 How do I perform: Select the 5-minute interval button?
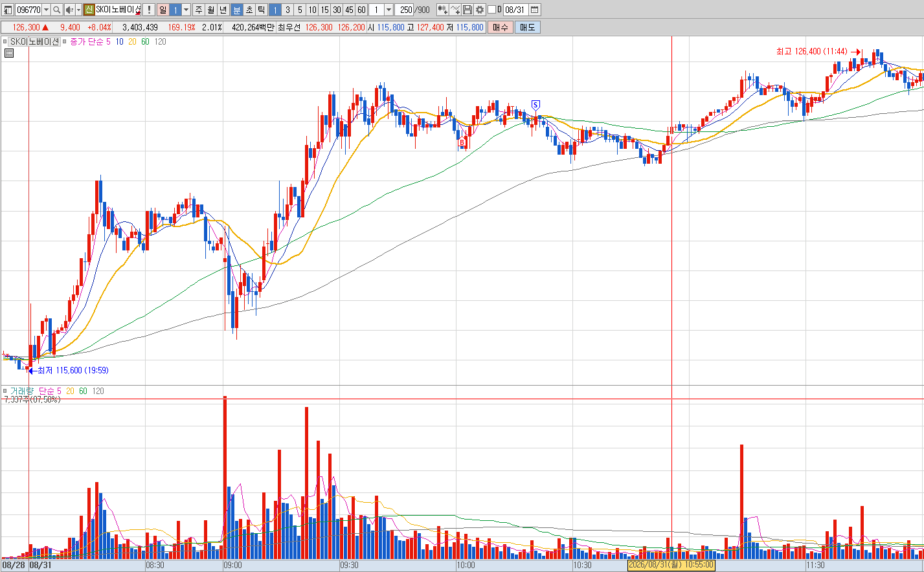click(x=300, y=10)
